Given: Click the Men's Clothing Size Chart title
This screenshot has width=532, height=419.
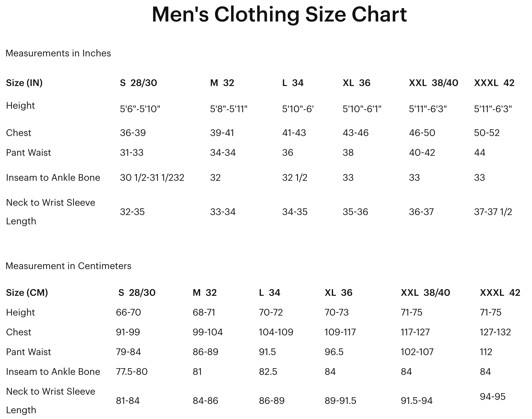Looking at the screenshot, I should (x=279, y=15).
